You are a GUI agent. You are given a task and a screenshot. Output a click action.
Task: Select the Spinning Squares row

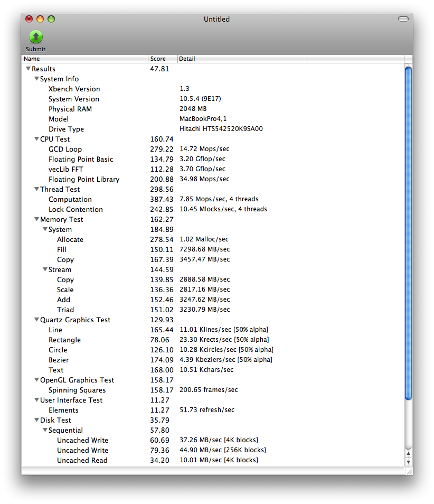point(213,390)
